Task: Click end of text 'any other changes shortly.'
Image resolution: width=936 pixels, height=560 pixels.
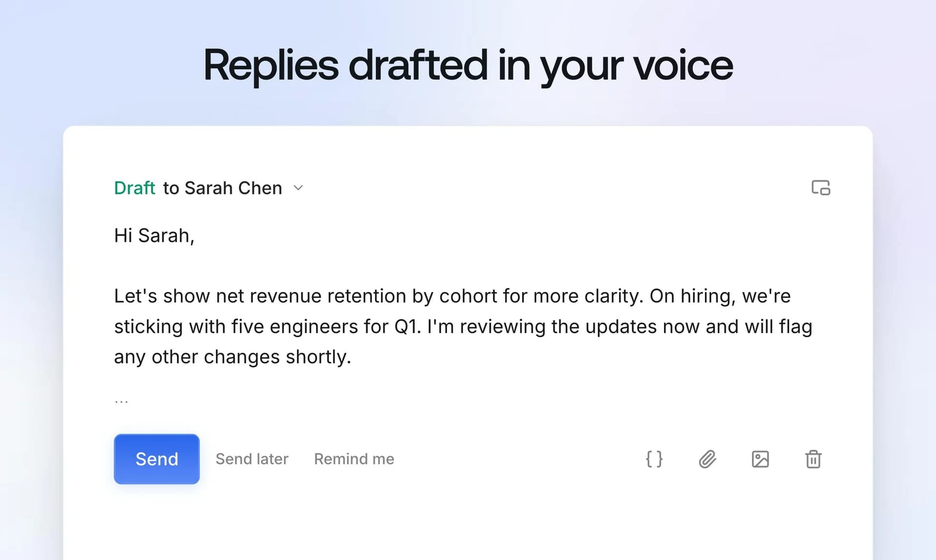Action: click(x=351, y=357)
